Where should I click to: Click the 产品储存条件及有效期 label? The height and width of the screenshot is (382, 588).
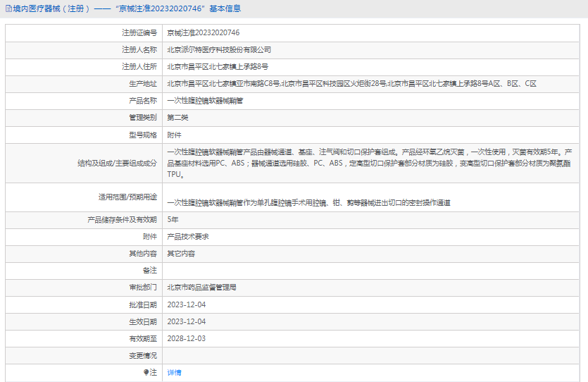[123, 219]
